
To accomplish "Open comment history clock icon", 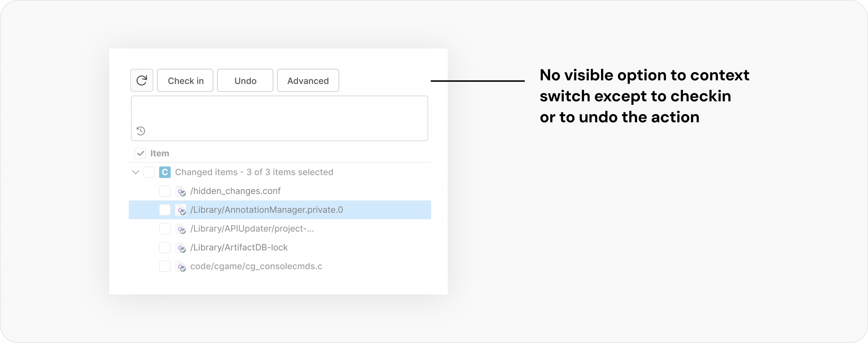I will click(x=141, y=131).
